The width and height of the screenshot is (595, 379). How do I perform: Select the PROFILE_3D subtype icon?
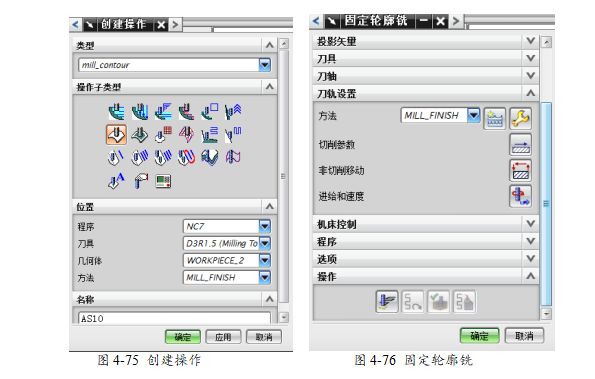point(233,157)
